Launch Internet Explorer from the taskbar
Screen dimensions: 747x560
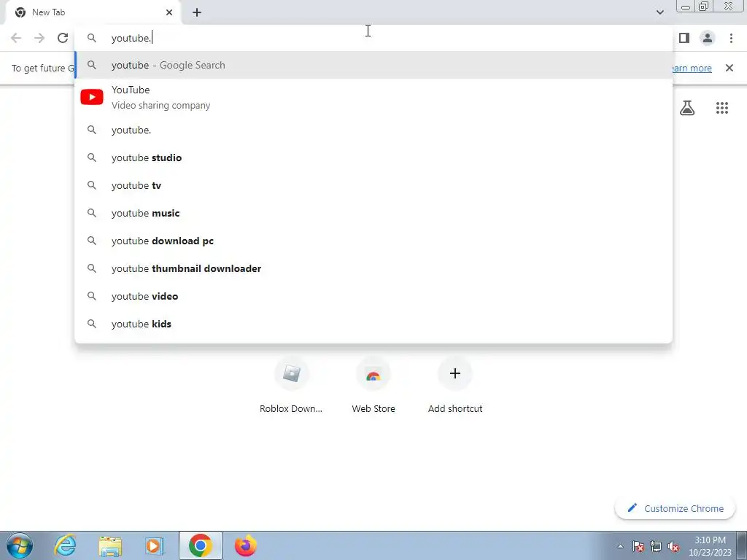[x=65, y=545]
